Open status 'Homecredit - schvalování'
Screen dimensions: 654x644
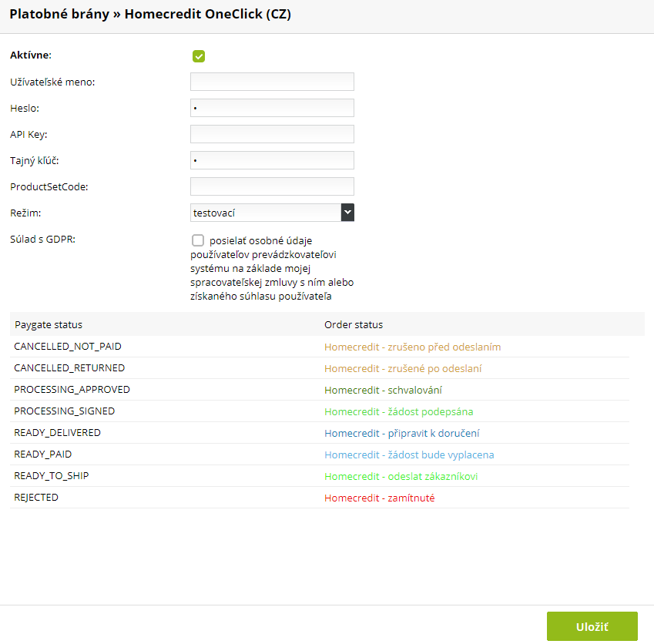tap(383, 391)
